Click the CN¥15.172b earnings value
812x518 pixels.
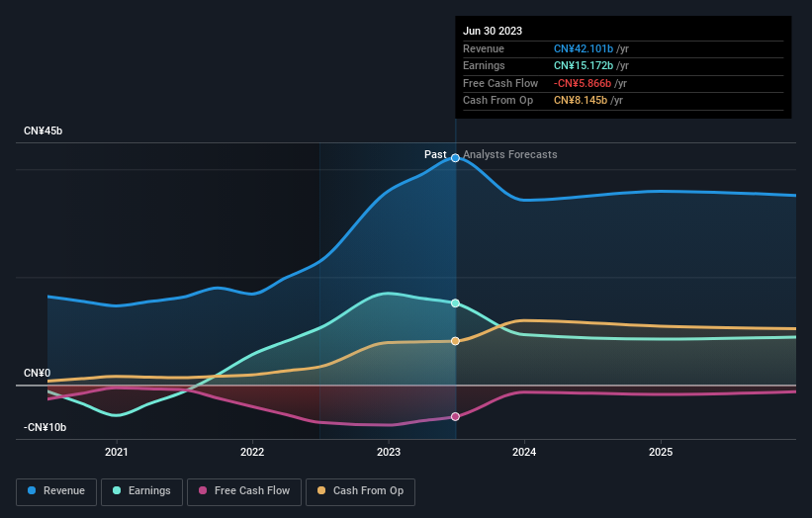click(584, 65)
